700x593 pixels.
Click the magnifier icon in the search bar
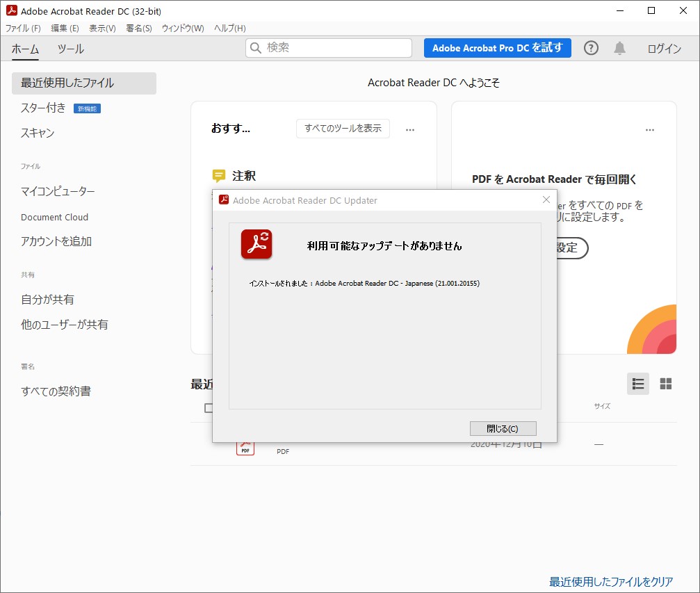click(x=255, y=48)
